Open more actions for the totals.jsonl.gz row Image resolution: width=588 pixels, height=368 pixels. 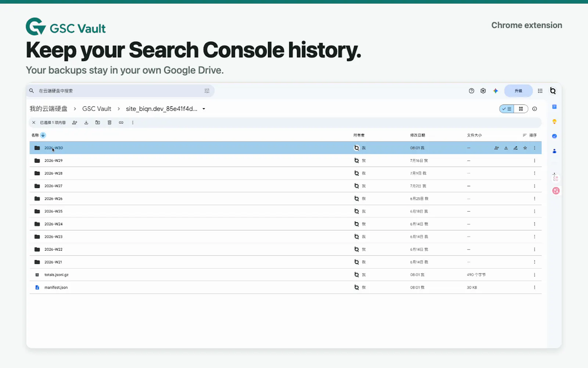535,275
